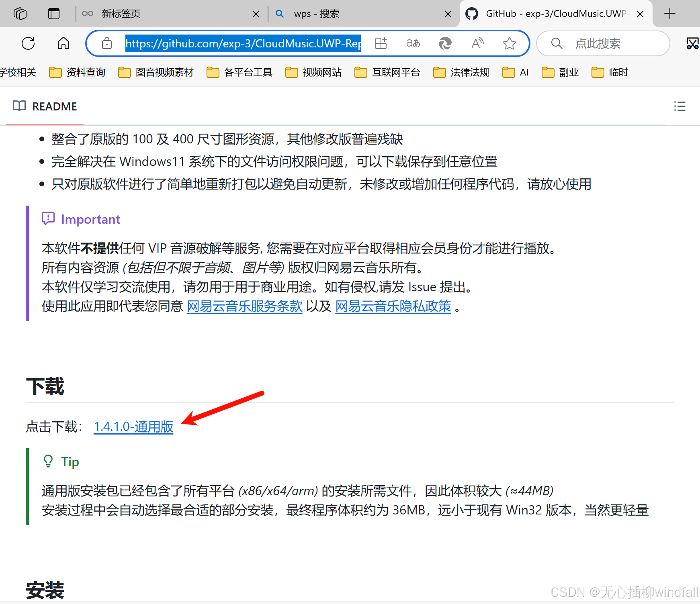
Task: Click the Important callout title
Action: coord(90,219)
